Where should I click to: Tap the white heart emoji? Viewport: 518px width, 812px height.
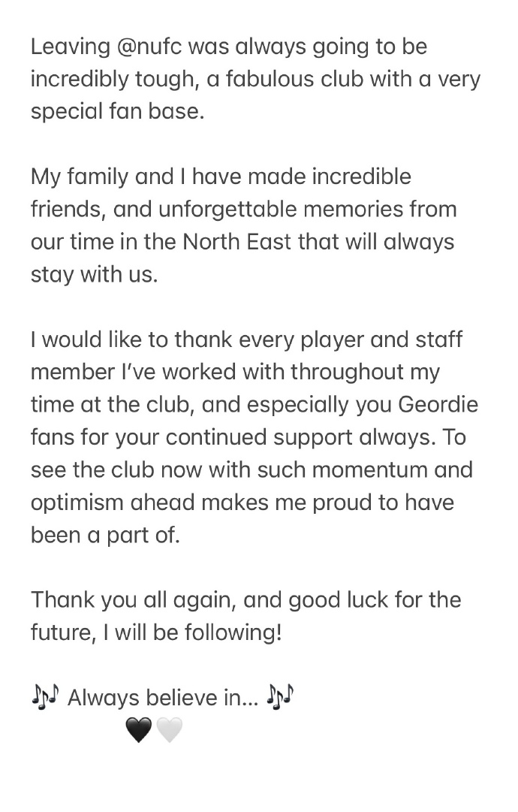pos(170,729)
